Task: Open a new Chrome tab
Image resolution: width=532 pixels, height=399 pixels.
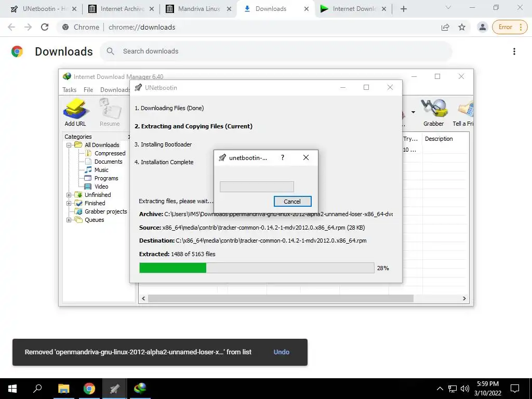Action: click(x=403, y=9)
